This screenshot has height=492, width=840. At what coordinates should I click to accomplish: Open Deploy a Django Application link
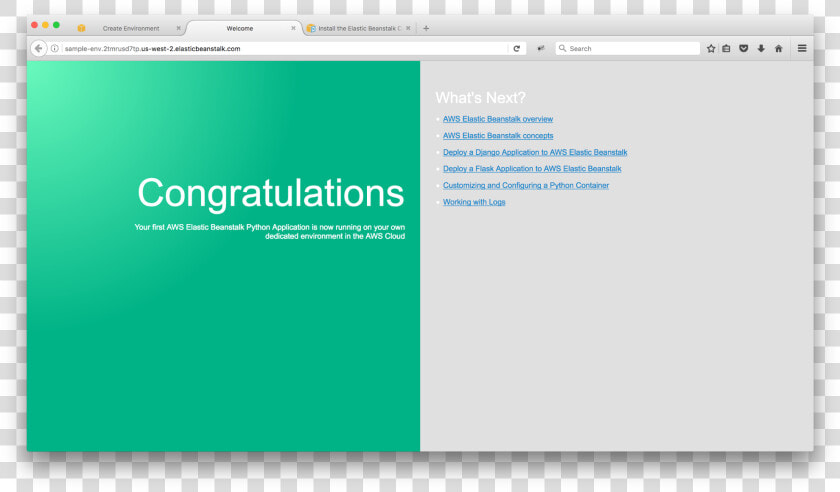[x=535, y=152]
